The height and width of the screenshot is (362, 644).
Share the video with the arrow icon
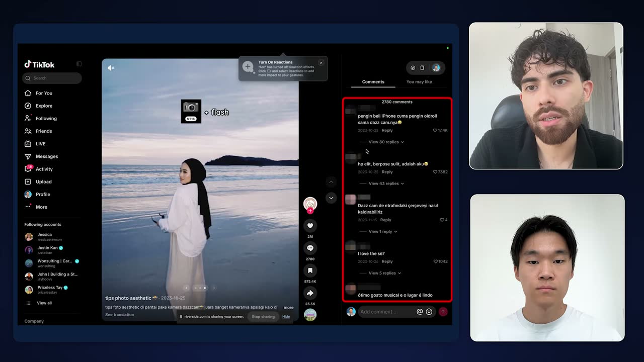coord(310,293)
